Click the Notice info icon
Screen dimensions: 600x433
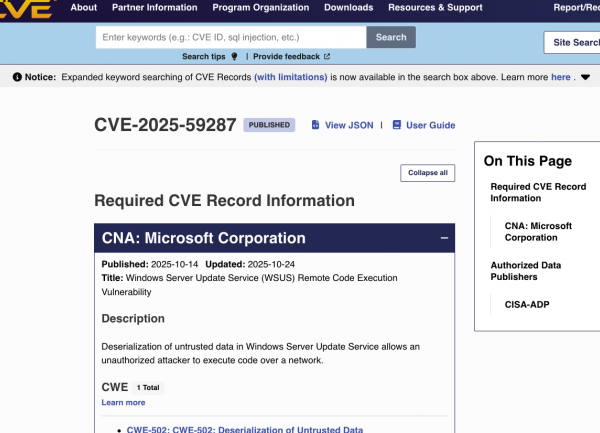click(17, 77)
